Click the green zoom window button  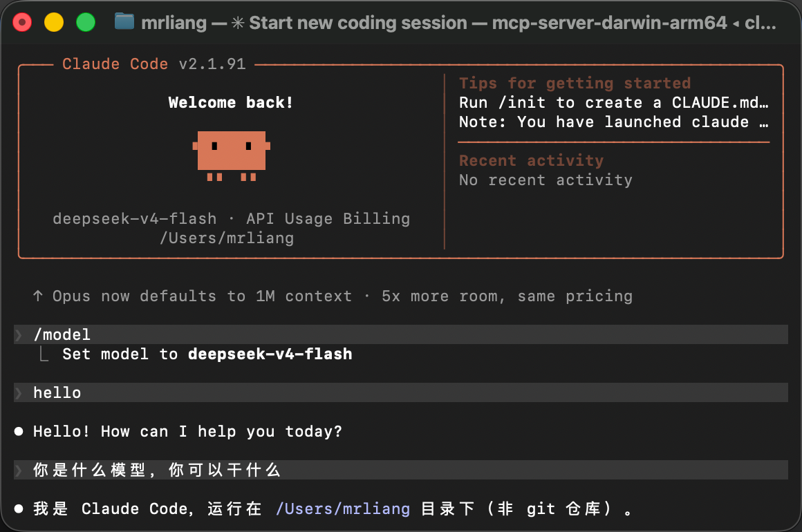pos(86,23)
